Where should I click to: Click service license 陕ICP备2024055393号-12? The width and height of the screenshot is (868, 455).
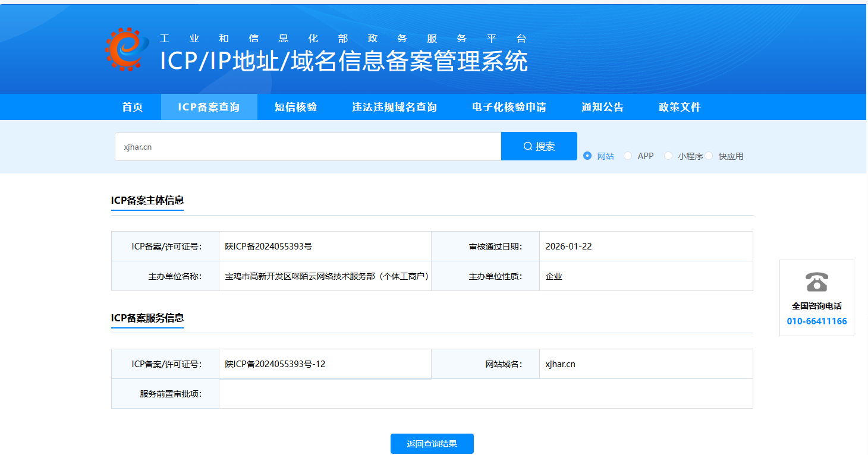coord(275,364)
